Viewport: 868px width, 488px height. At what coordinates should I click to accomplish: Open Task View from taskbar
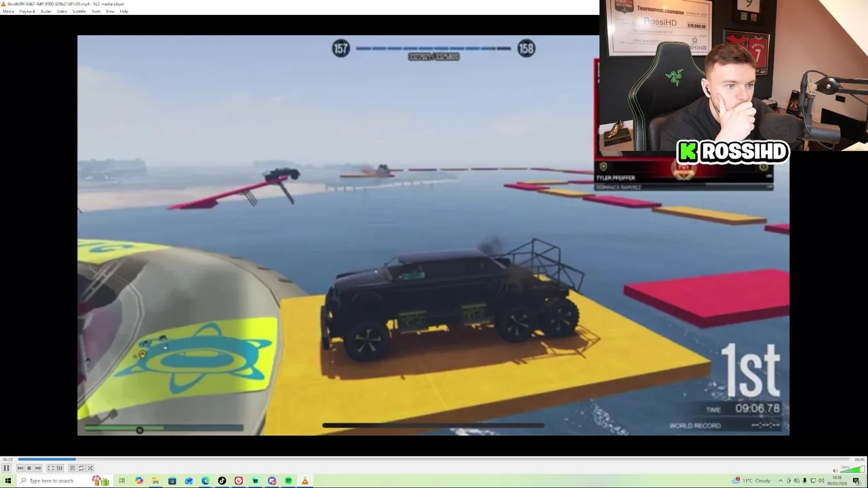[x=122, y=481]
